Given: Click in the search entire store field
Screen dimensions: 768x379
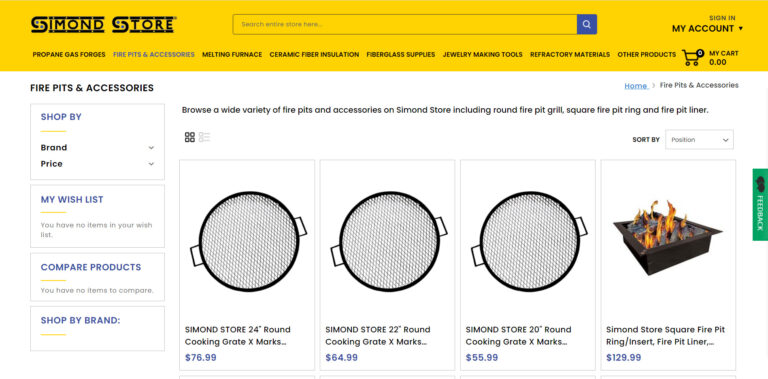Looking at the screenshot, I should point(405,24).
